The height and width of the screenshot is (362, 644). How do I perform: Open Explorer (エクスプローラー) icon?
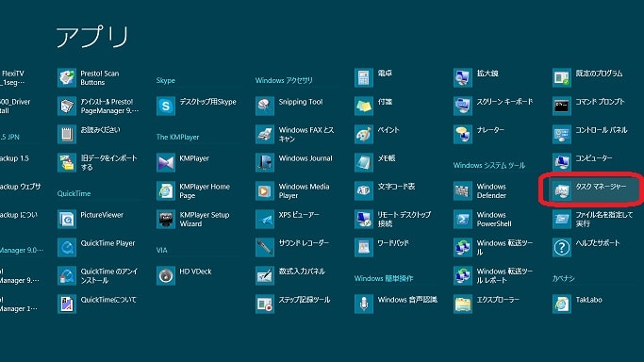(462, 304)
